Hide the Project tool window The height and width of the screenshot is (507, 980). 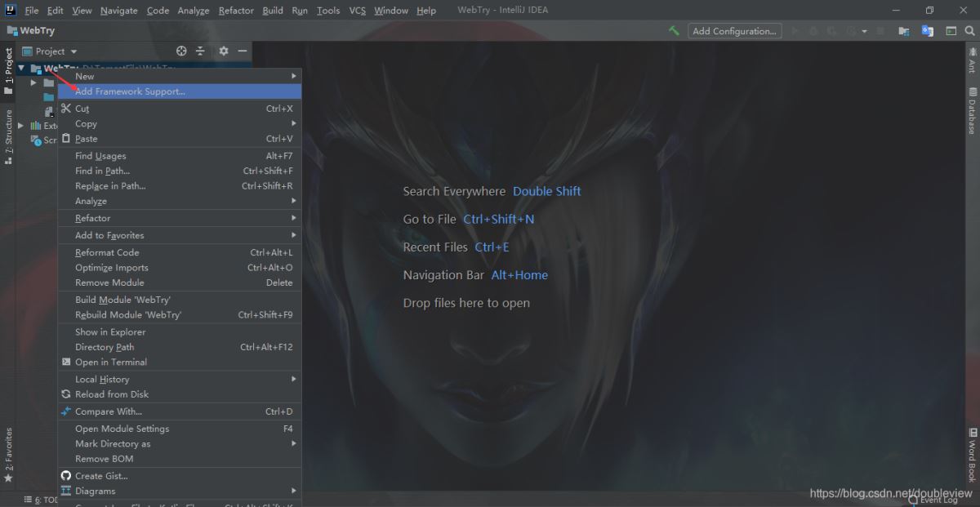click(x=243, y=51)
